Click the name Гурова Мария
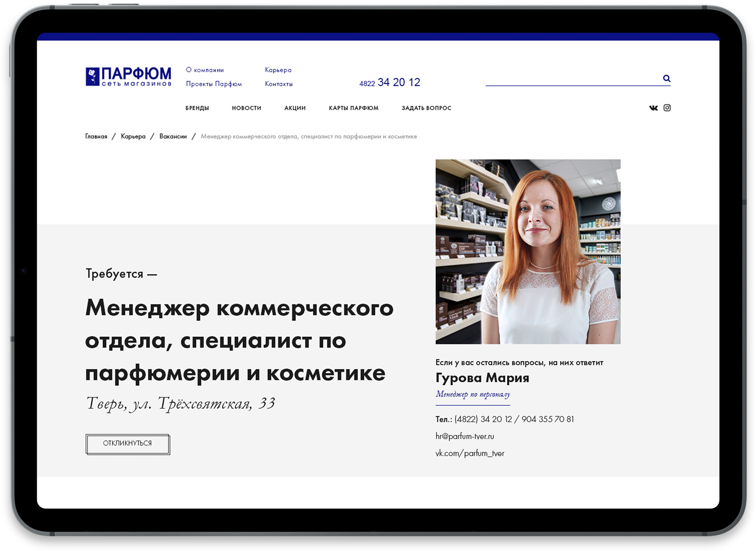The image size is (756, 551). point(482,378)
